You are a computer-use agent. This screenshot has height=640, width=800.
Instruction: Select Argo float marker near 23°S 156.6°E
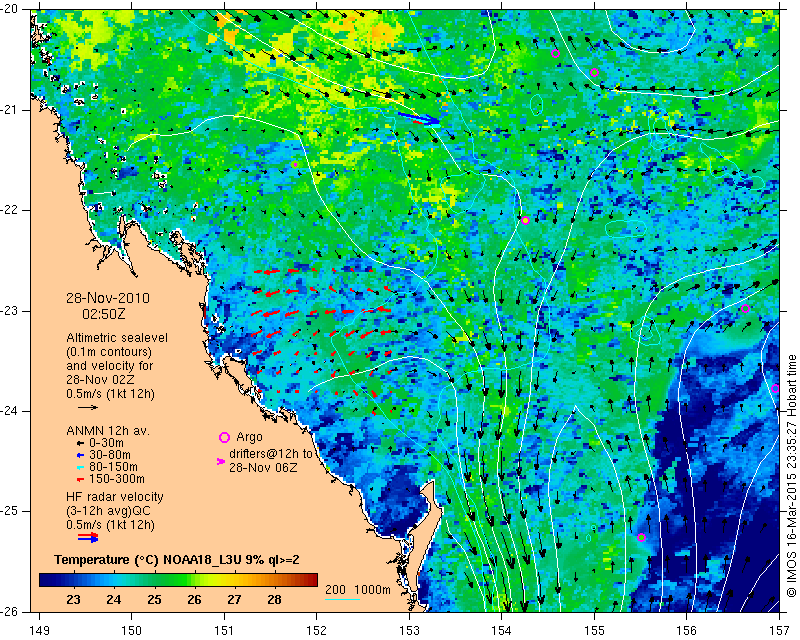point(745,308)
